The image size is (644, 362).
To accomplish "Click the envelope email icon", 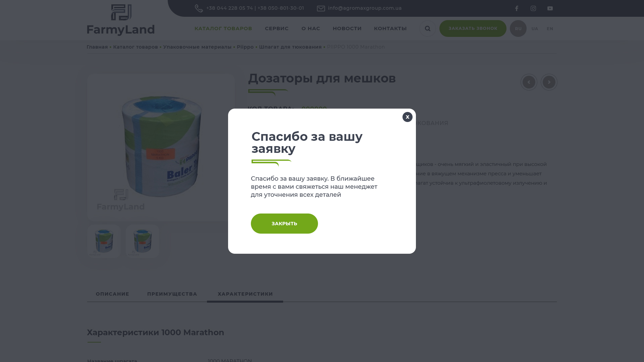I will coord(321,8).
